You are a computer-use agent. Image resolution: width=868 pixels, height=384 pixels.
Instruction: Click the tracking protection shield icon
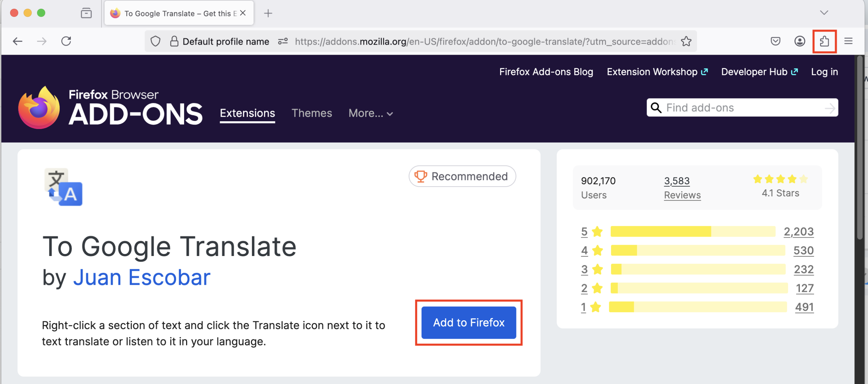click(155, 41)
